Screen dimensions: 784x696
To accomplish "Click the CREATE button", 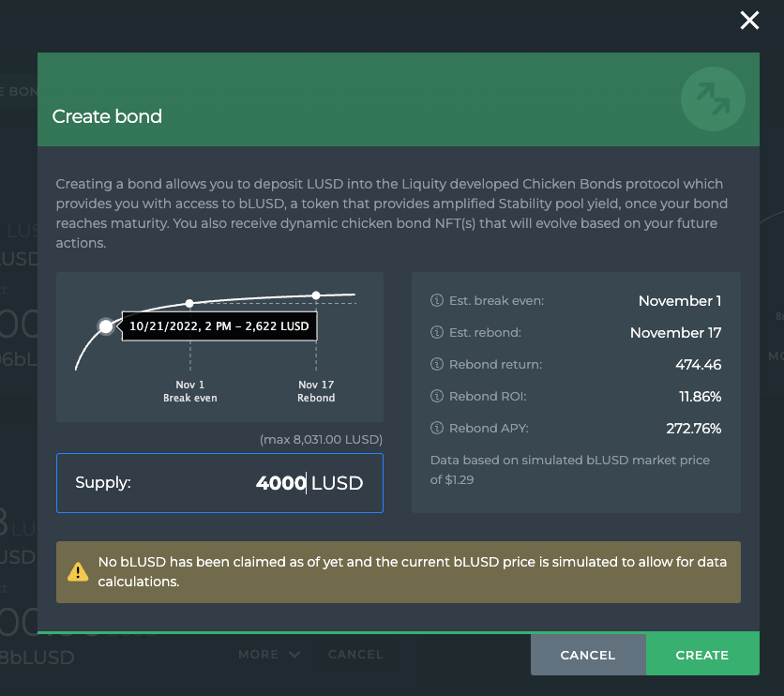I will click(702, 655).
